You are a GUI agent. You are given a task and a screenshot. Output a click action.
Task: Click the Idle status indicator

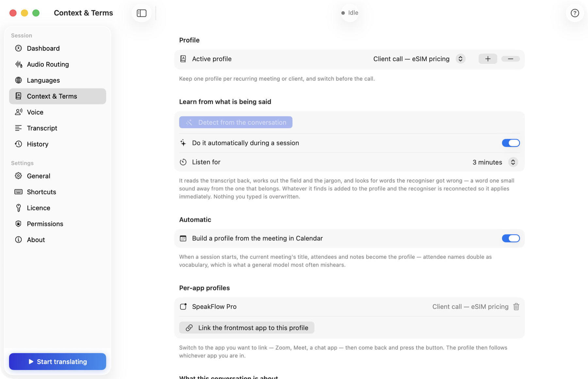pos(350,13)
